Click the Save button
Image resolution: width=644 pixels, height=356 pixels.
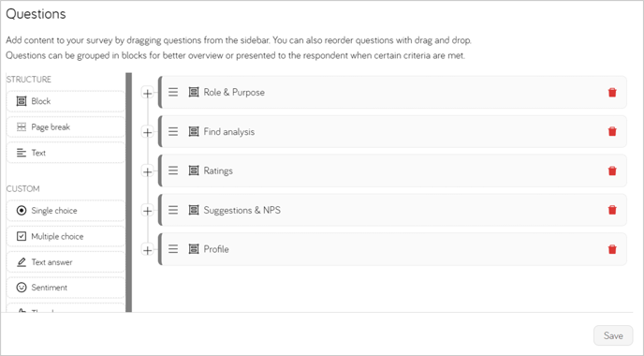pos(613,335)
